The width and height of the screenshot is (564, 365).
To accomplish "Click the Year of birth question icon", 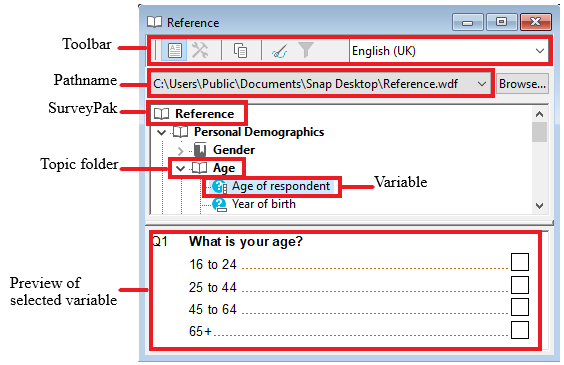I will point(219,205).
